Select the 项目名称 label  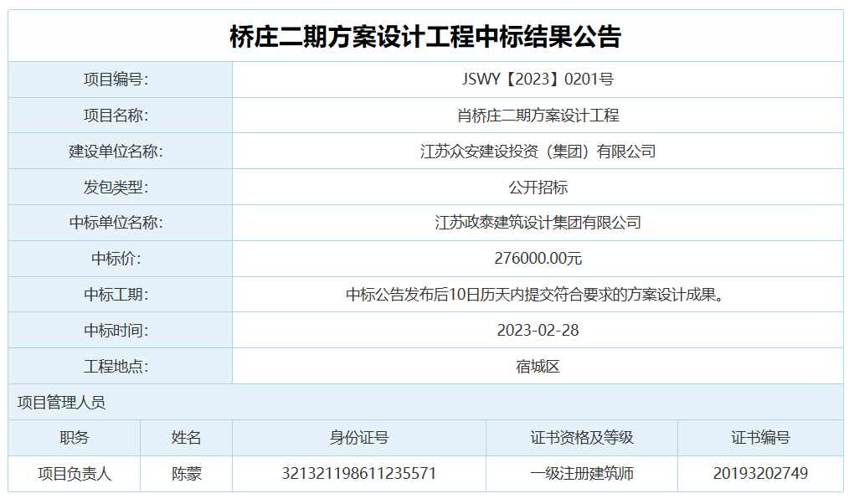(x=116, y=116)
